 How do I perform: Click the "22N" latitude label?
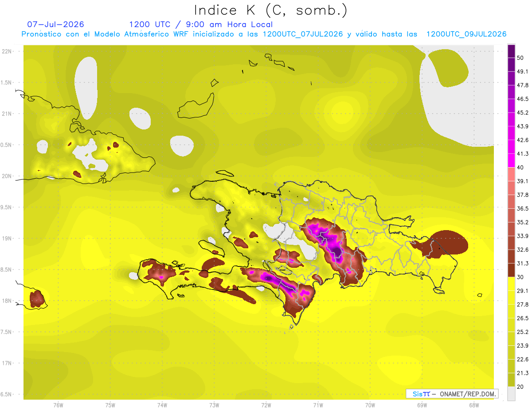(x=7, y=51)
